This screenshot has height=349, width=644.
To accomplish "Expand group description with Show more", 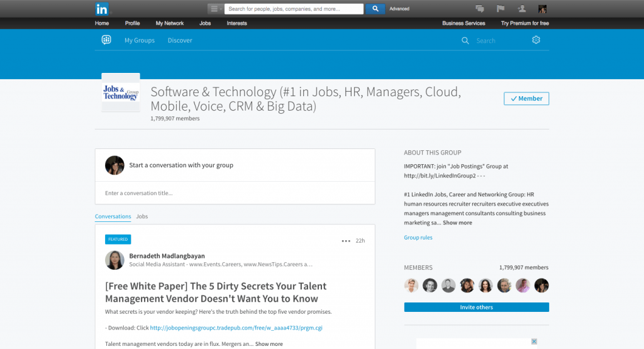I will pyautogui.click(x=457, y=223).
